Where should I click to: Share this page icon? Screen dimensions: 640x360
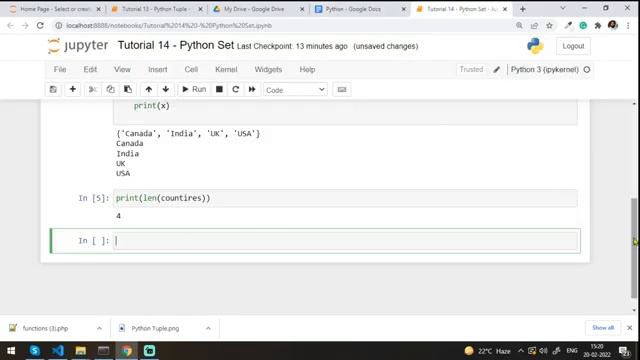[534, 25]
